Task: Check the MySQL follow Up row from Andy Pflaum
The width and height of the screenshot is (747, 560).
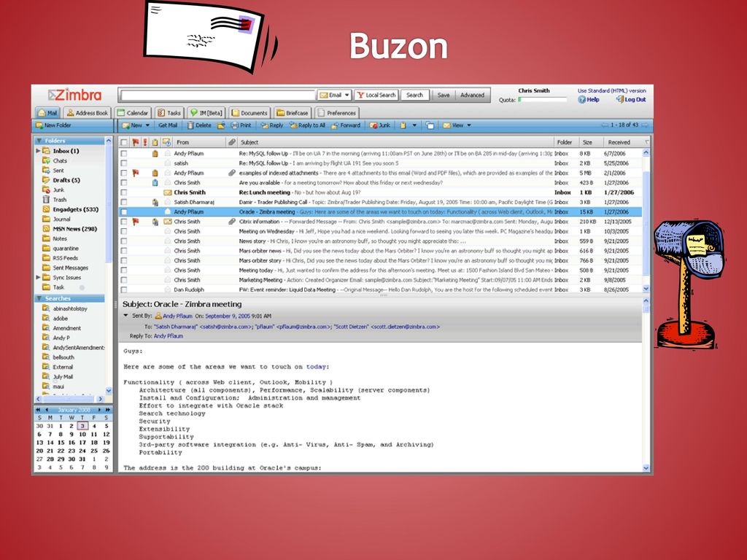Action: 124,153
